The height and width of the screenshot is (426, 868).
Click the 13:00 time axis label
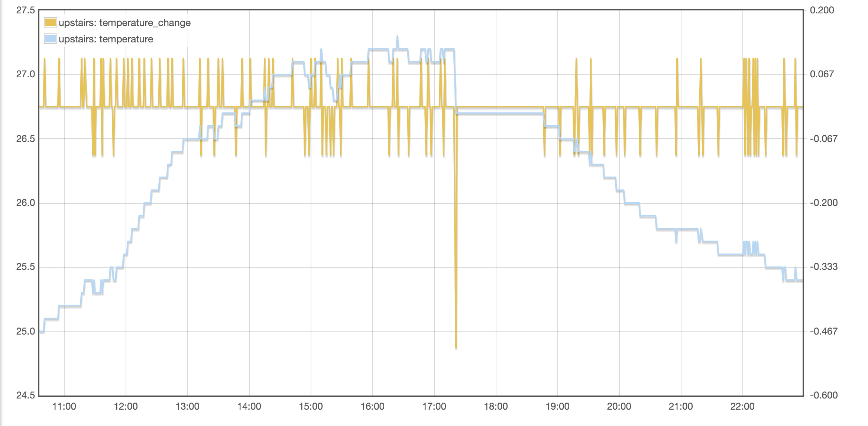pyautogui.click(x=188, y=407)
